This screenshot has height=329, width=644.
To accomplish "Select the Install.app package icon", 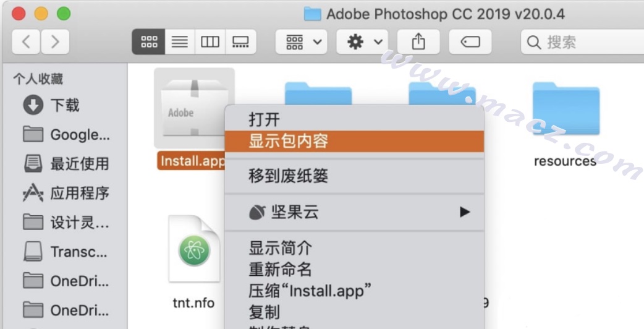I will (x=194, y=108).
